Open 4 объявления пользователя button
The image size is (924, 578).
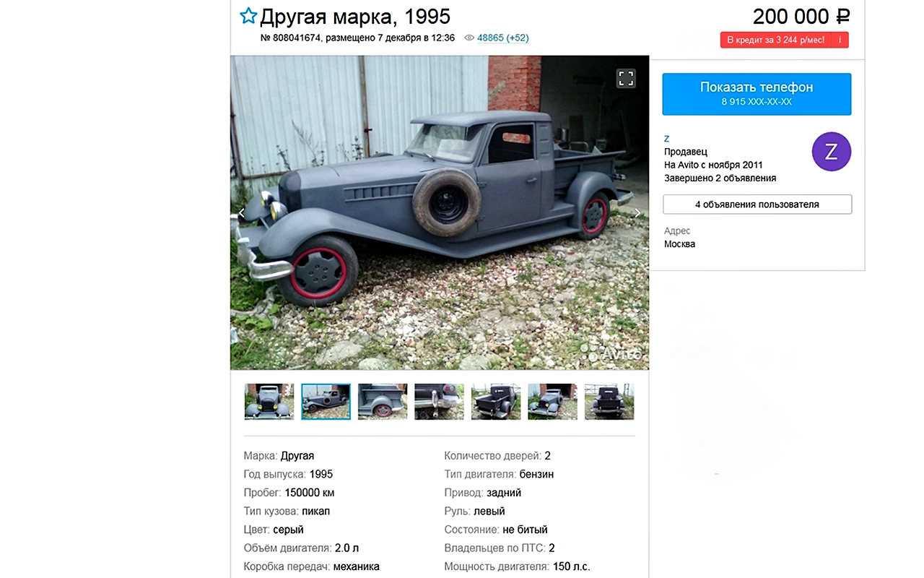[x=757, y=204]
